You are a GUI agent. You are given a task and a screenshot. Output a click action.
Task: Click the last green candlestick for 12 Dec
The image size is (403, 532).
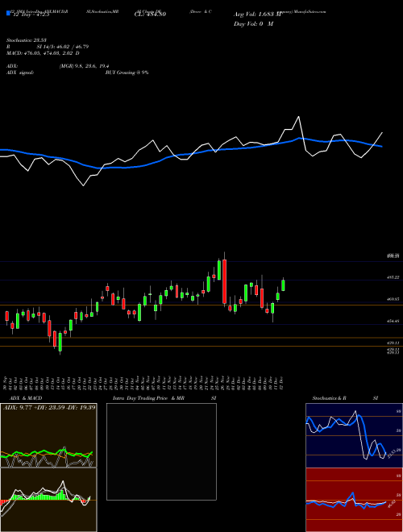point(283,285)
